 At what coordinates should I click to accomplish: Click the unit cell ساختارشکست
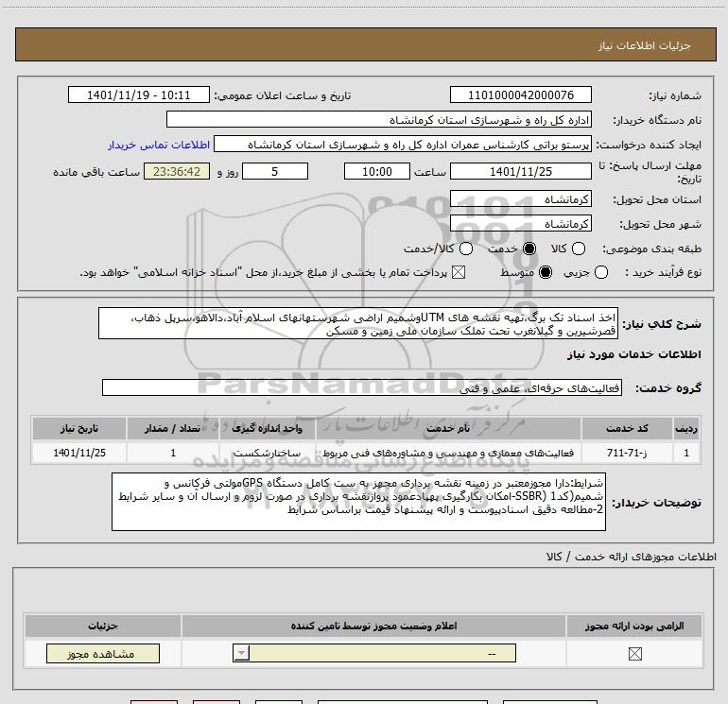267,453
